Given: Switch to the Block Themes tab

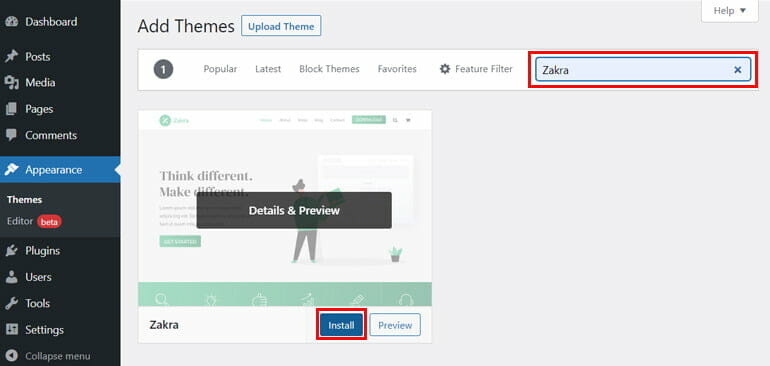Looking at the screenshot, I should [x=329, y=69].
